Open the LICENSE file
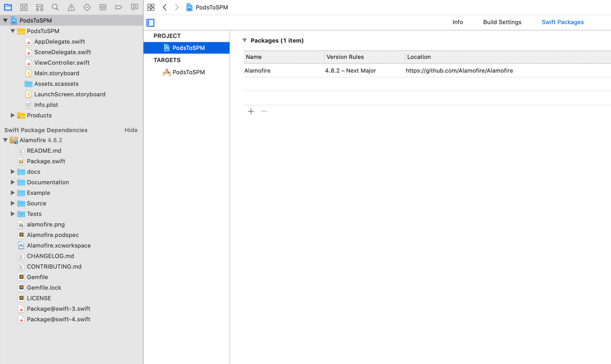This screenshot has width=611, height=364. coord(39,298)
